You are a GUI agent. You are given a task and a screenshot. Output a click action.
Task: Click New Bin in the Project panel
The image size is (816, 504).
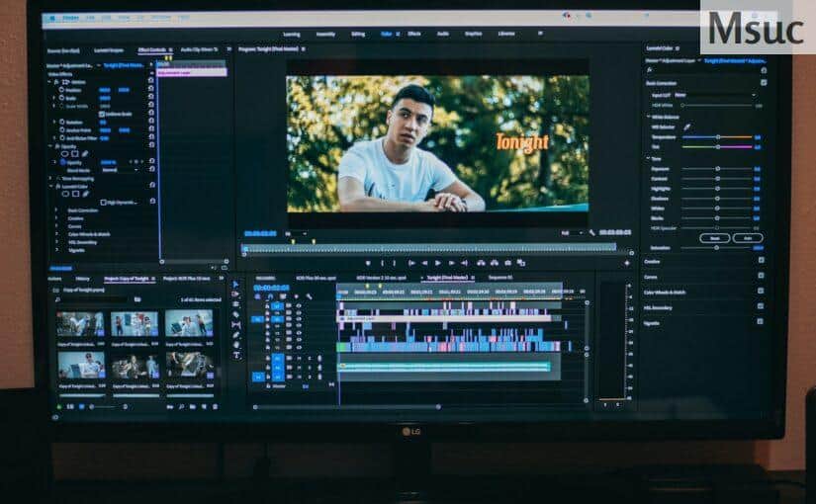click(193, 407)
